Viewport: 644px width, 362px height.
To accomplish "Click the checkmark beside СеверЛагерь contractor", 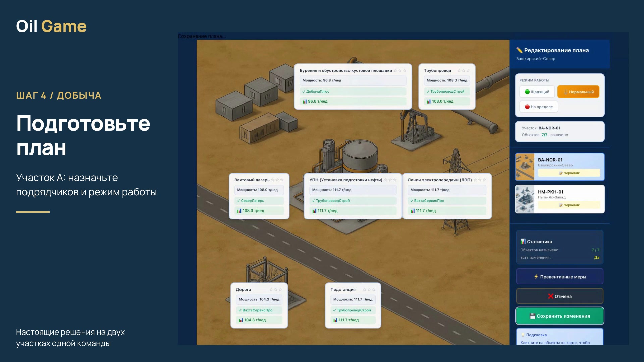I will 238,201.
